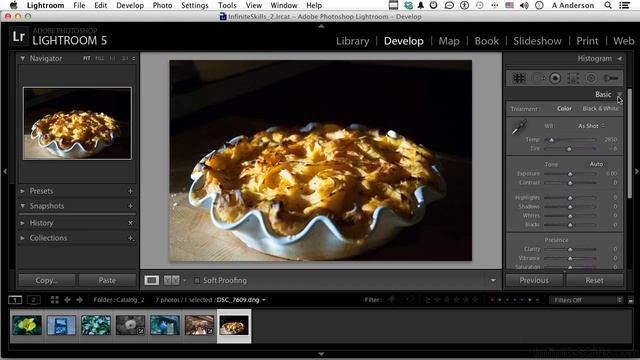Open the Settings menu

point(194,5)
